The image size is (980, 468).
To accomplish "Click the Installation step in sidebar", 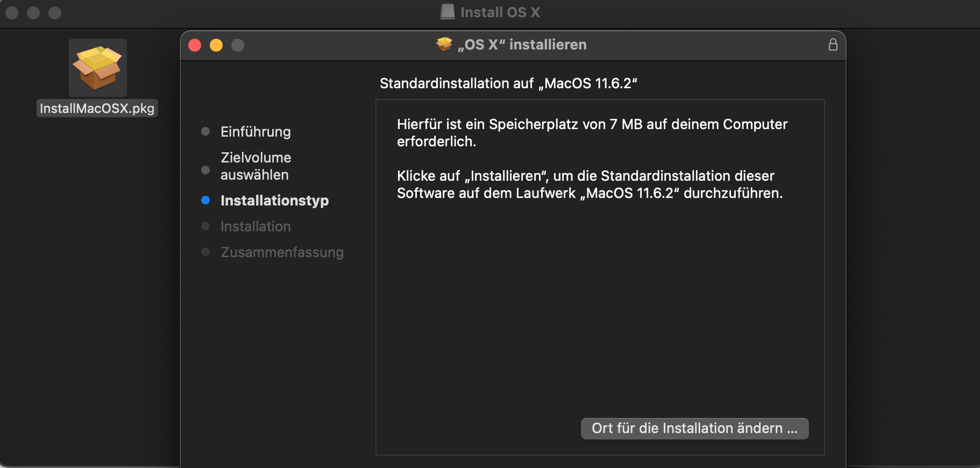I will click(x=255, y=226).
